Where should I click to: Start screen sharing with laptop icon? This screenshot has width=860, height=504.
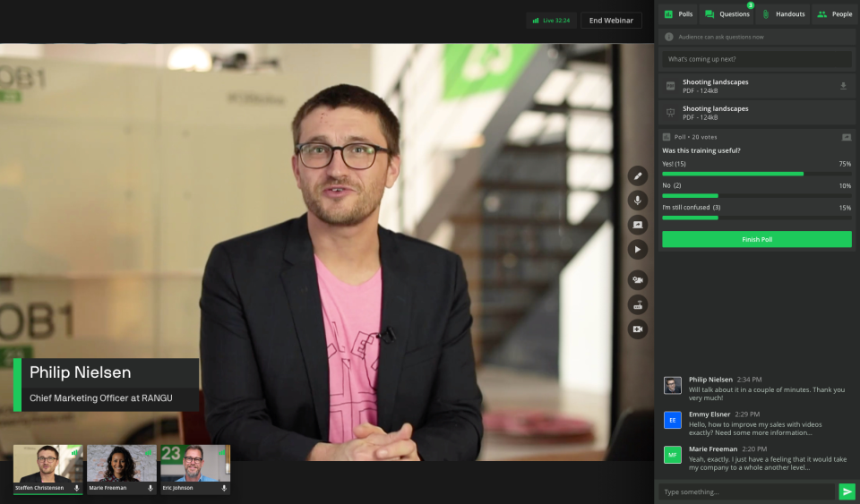637,226
